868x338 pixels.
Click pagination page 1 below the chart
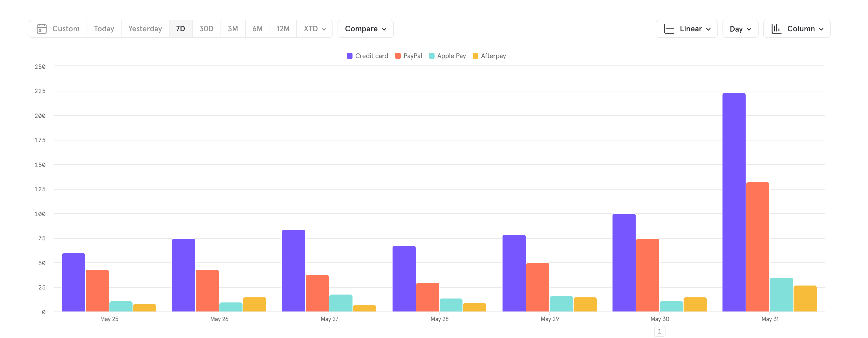pyautogui.click(x=660, y=331)
